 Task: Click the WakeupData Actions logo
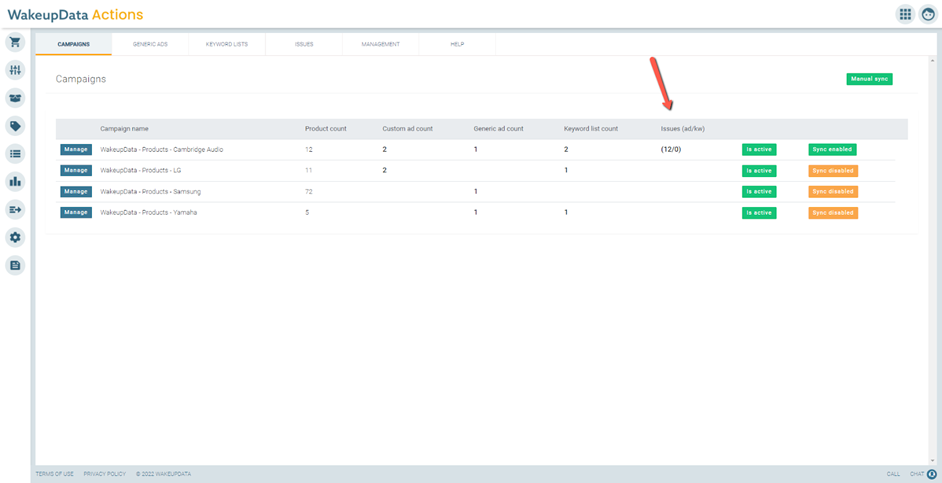point(75,14)
